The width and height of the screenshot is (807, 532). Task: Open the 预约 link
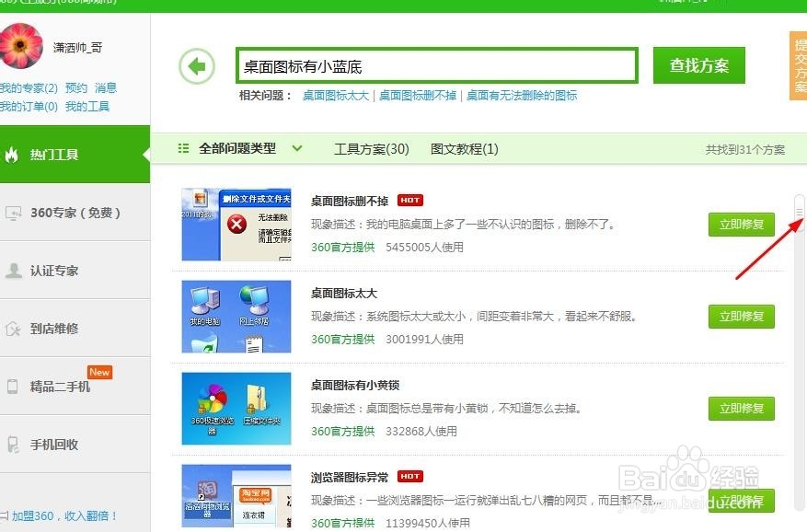[76, 88]
